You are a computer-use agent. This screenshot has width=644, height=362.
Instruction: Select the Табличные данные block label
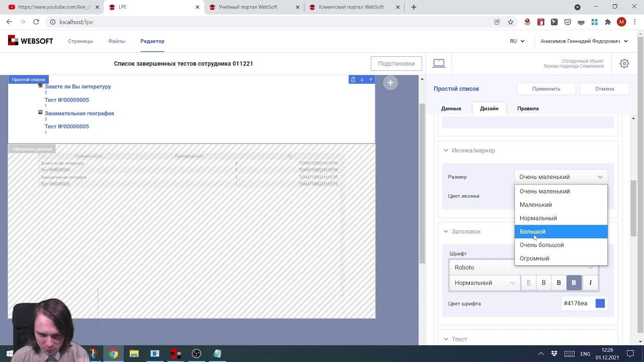(32, 149)
